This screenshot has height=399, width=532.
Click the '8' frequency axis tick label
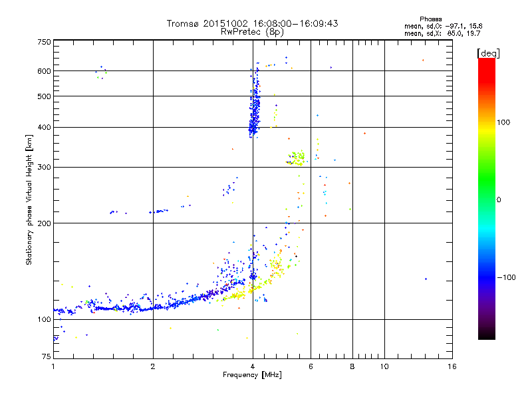[352, 366]
